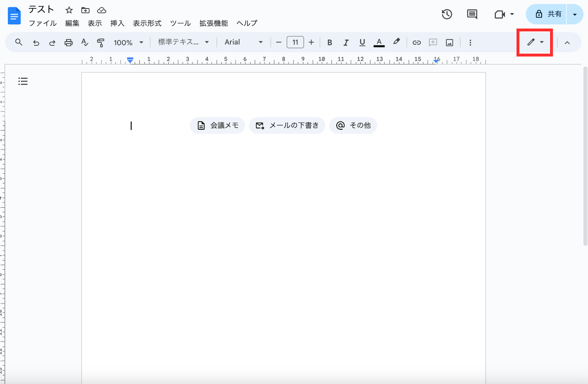Open the Google Docs home icon
This screenshot has width=588, height=384.
(x=14, y=16)
